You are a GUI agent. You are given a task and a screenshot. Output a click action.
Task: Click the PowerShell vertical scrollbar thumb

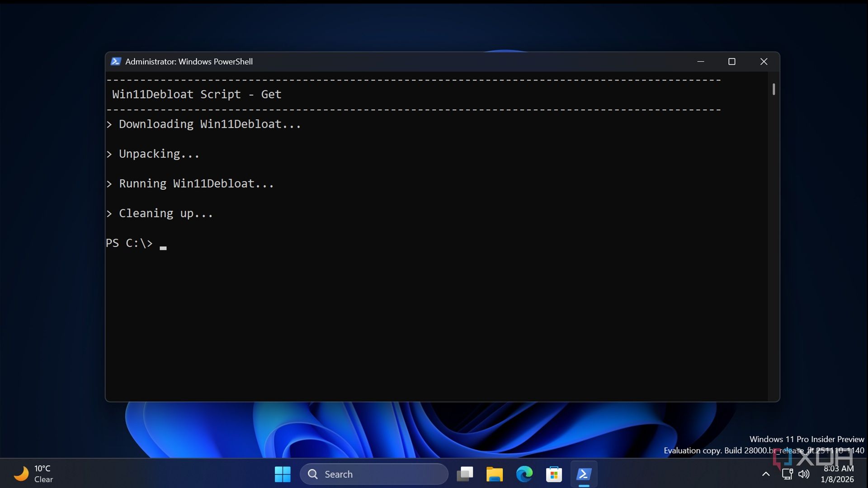click(x=774, y=89)
